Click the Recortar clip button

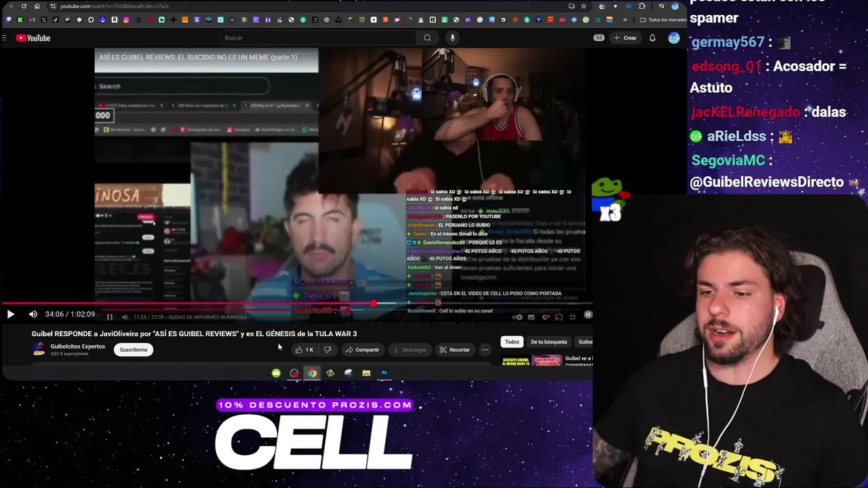[x=454, y=350]
